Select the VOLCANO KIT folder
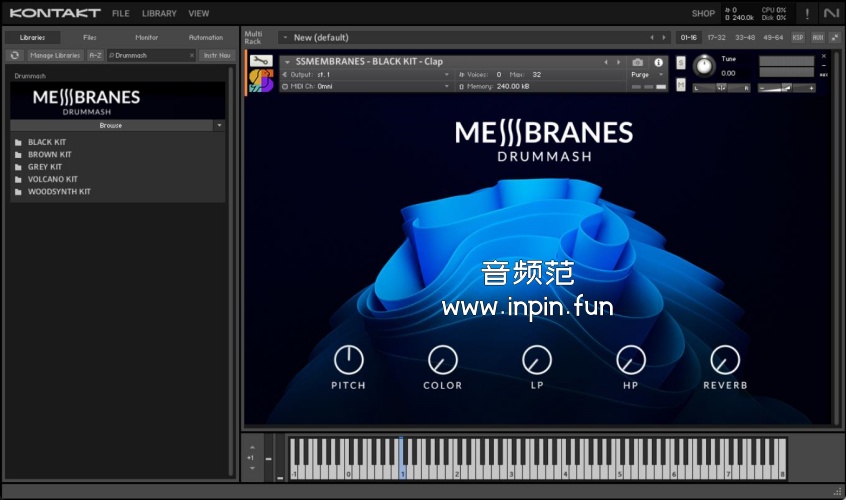 [x=52, y=179]
